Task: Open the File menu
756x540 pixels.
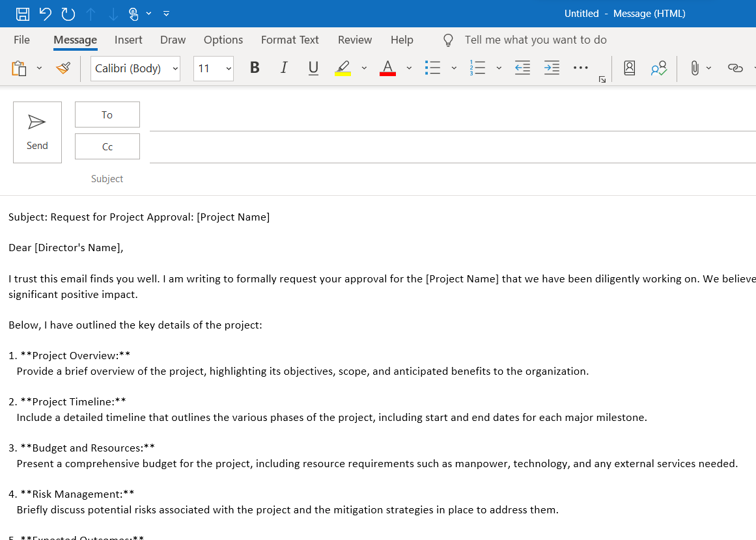Action: point(21,40)
